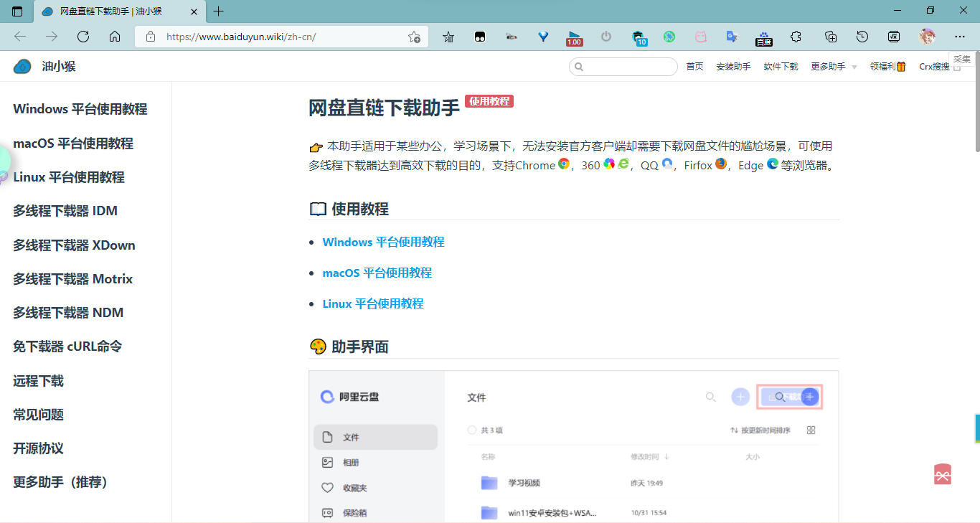The image size is (980, 523).
Task: Open 远程下载 in sidebar
Action: coord(38,381)
